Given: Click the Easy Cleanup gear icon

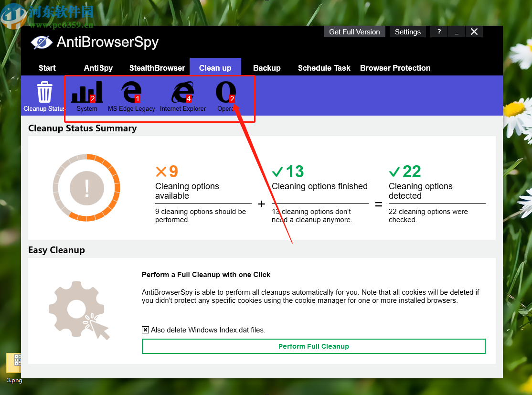Looking at the screenshot, I should 76,310.
